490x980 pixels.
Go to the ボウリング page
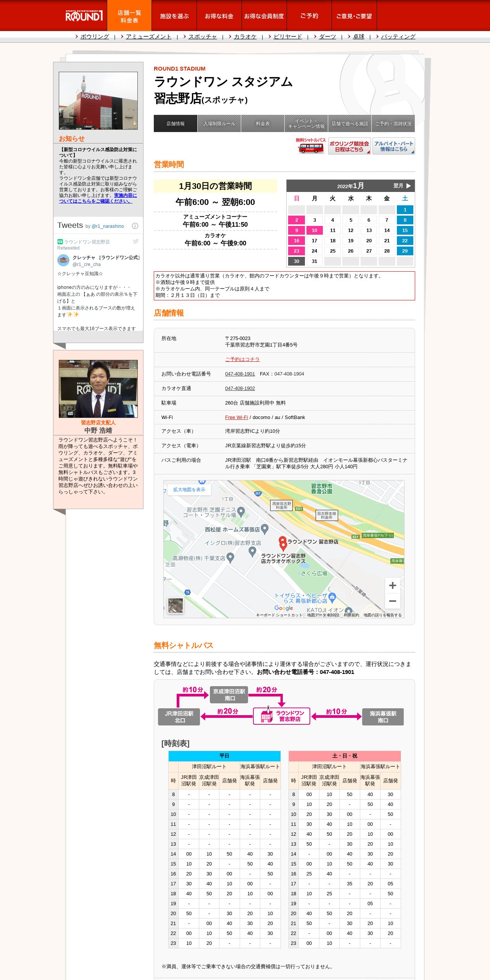pos(94,37)
